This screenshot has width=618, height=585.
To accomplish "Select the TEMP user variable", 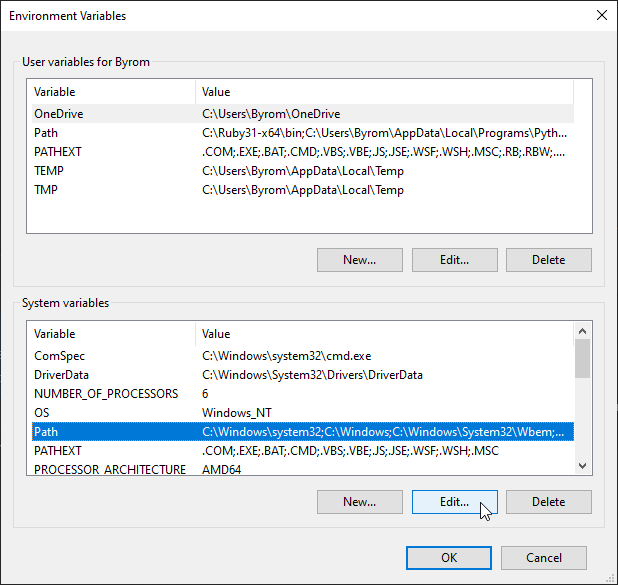I will pos(303,171).
